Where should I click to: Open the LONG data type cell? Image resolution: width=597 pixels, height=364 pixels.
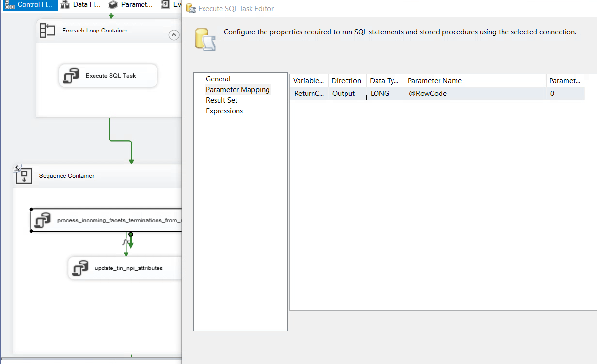(x=385, y=94)
